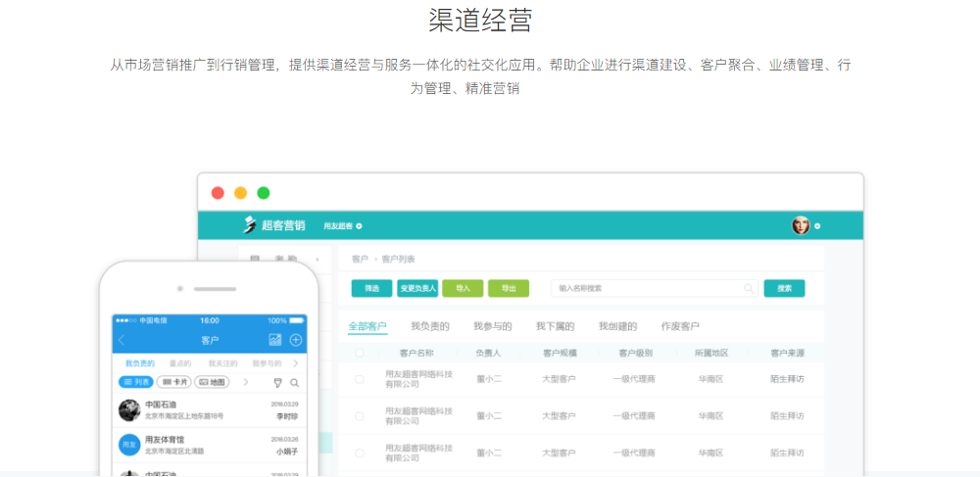980x477 pixels.
Task: Check the second customer row checkbox
Action: (360, 416)
